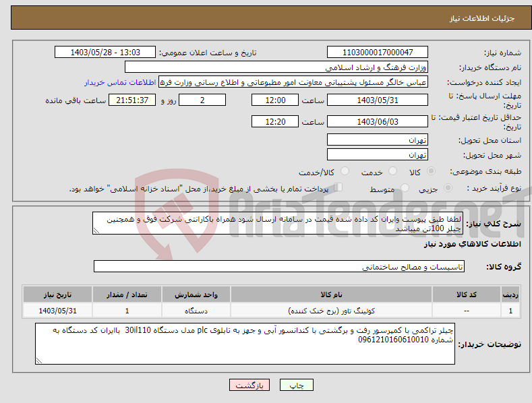
Task: Click the گروه کالا field تاسیسات و مصالح ساختمانی
Action: click(279, 267)
